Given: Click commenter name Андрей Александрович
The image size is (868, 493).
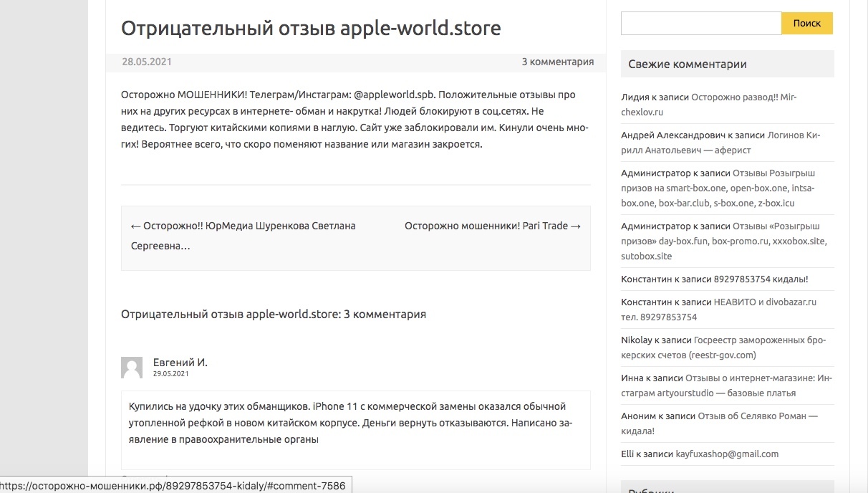Looking at the screenshot, I should tap(672, 135).
